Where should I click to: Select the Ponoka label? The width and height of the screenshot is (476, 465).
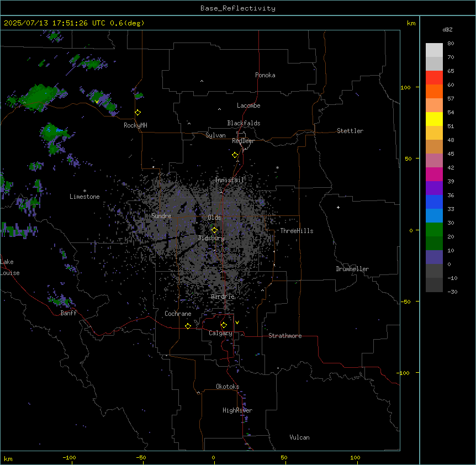(265, 75)
